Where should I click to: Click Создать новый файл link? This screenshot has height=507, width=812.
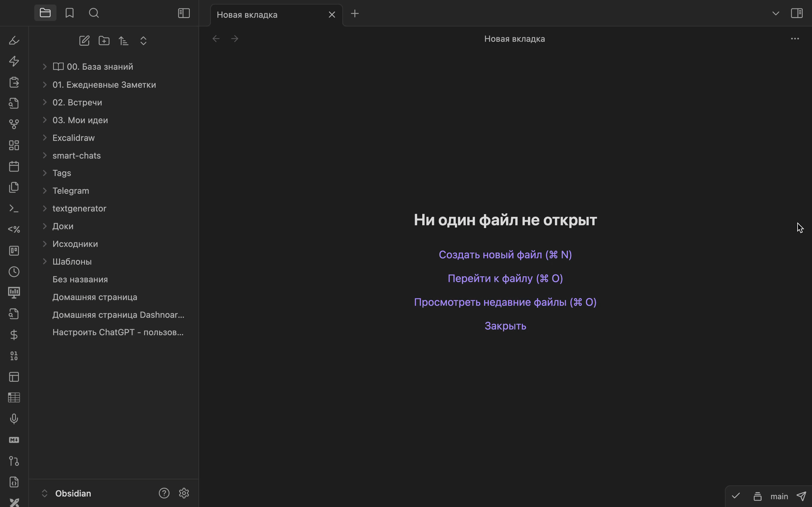505,255
